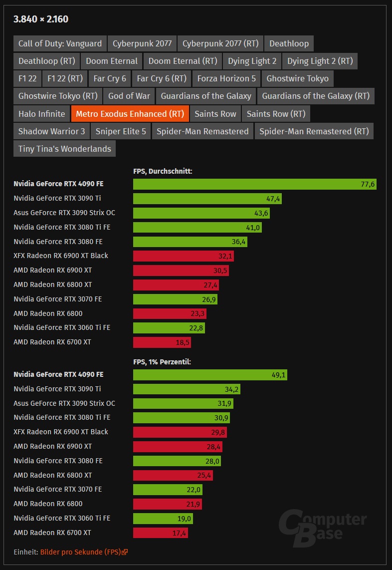Screen dimensions: 392x570
Task: Open "Guardians of the Galaxy" results
Action: (x=206, y=96)
